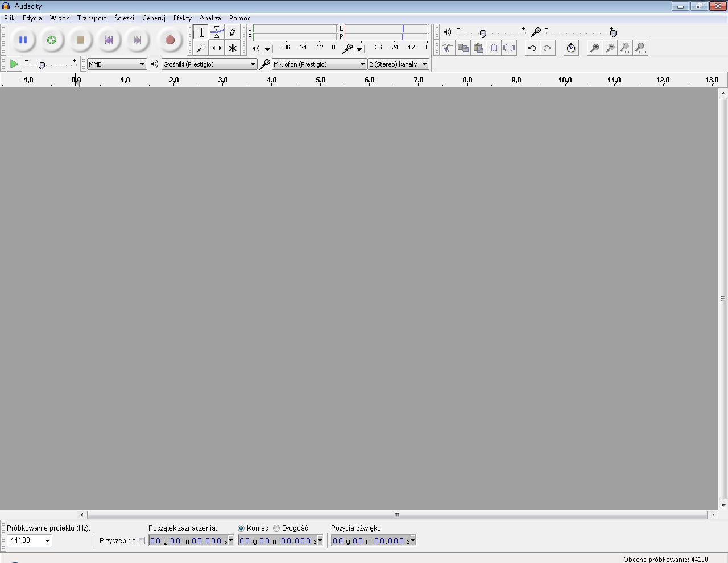
Task: Open the Głośniki (Prestigio) output dropdown
Action: click(x=209, y=64)
